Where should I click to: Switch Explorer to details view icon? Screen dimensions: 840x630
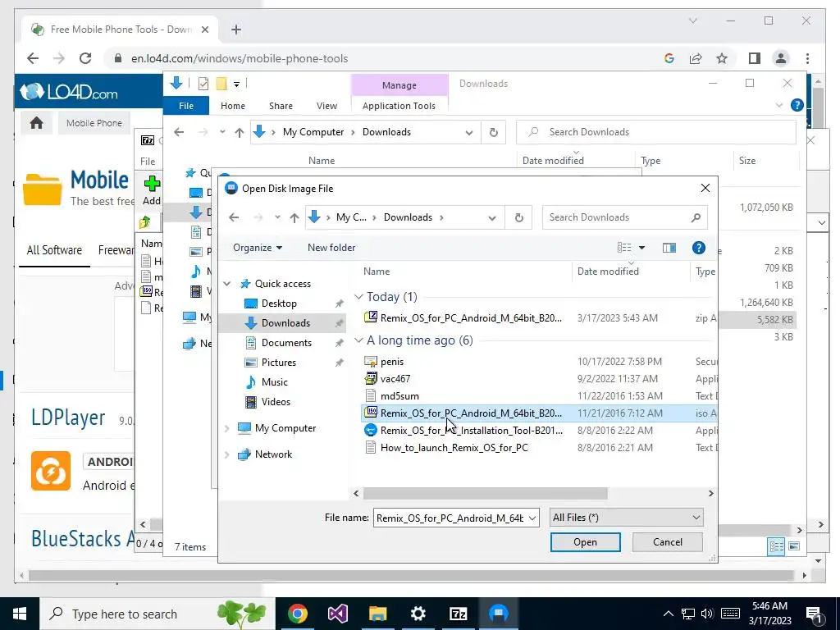[776, 546]
